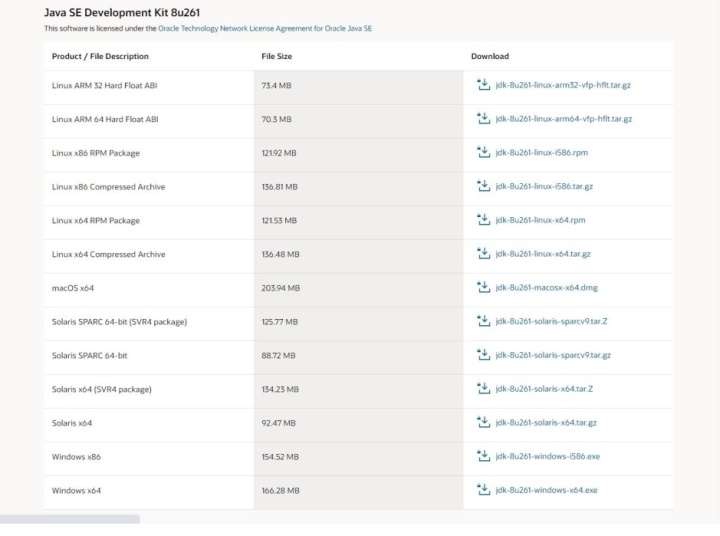Click download icon for linux-x64.rpm
Viewport: 720px width, 536px height.
[x=484, y=220]
